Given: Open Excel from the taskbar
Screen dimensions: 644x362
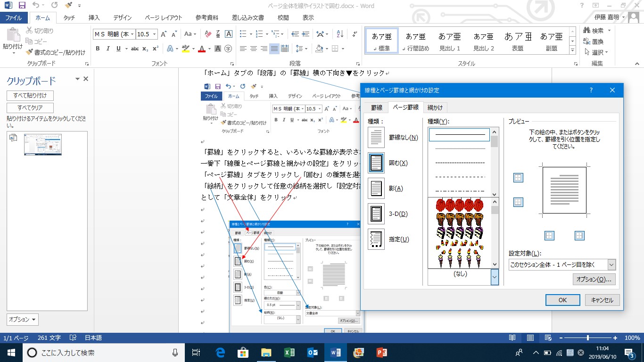Looking at the screenshot, I should click(x=289, y=352).
